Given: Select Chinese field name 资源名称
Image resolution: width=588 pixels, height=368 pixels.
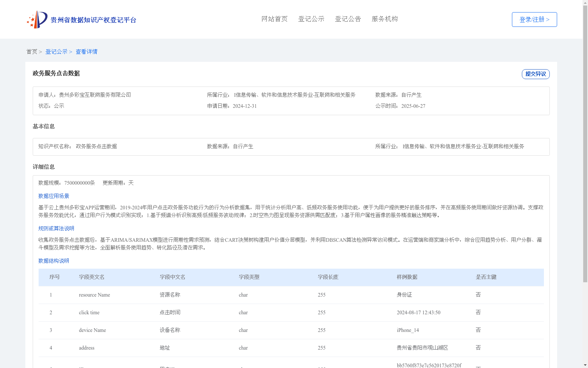Looking at the screenshot, I should point(170,295).
